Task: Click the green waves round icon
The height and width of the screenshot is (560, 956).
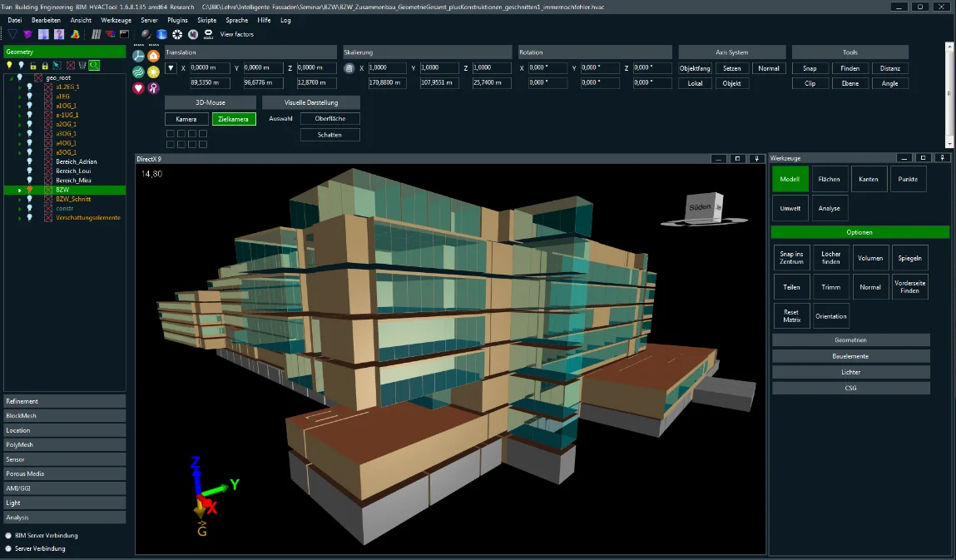Action: (x=138, y=72)
